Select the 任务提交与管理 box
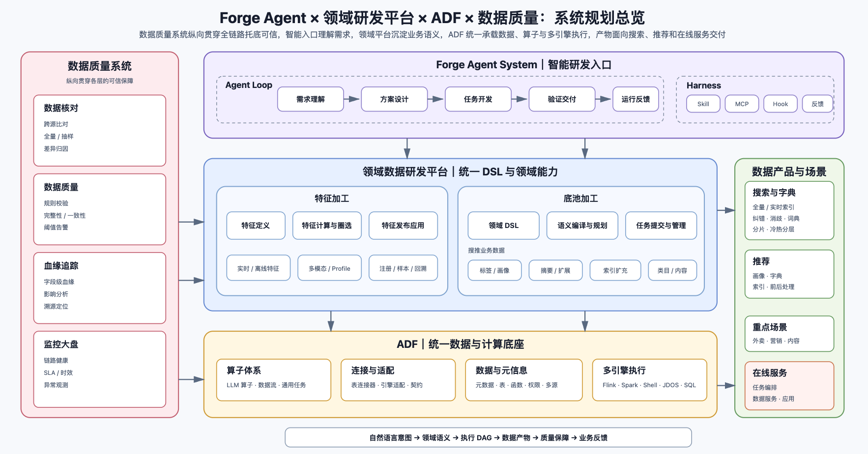868x454 pixels. pyautogui.click(x=661, y=226)
